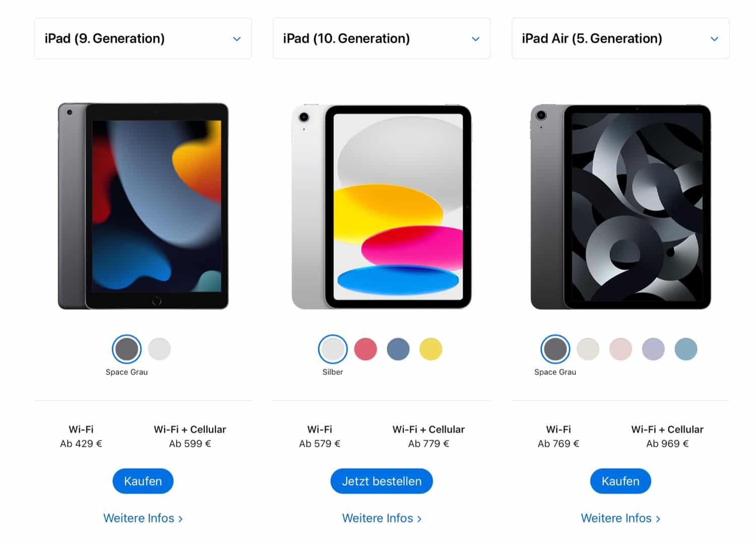
Task: Choose the starlight (cream) color for iPad Air
Action: tap(588, 349)
